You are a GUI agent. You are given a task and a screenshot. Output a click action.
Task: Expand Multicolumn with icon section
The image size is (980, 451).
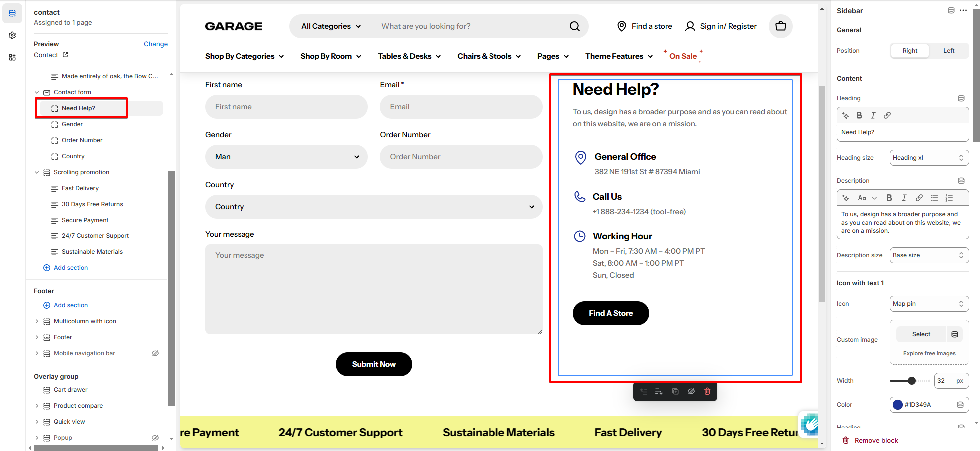tap(37, 321)
